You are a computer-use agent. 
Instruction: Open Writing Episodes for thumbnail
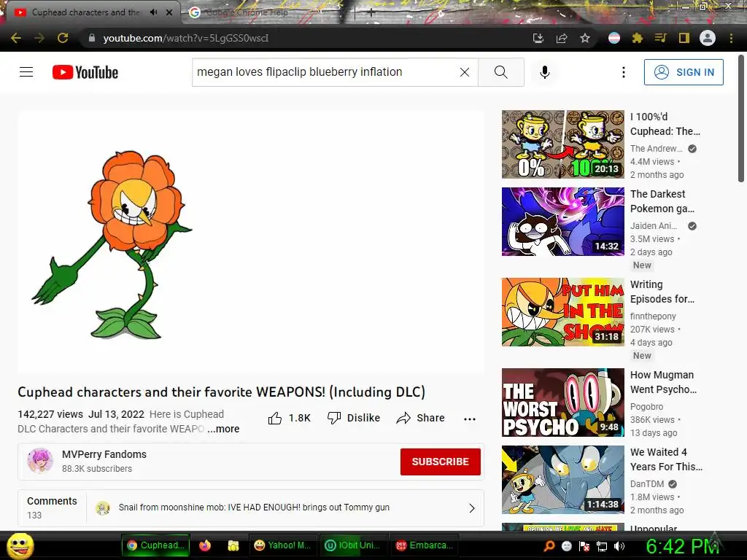click(x=562, y=312)
